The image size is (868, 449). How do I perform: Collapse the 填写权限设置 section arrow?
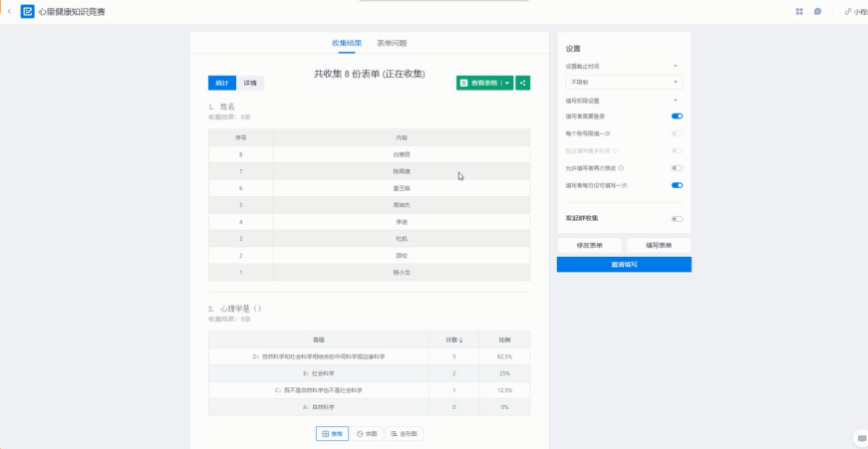pos(675,101)
